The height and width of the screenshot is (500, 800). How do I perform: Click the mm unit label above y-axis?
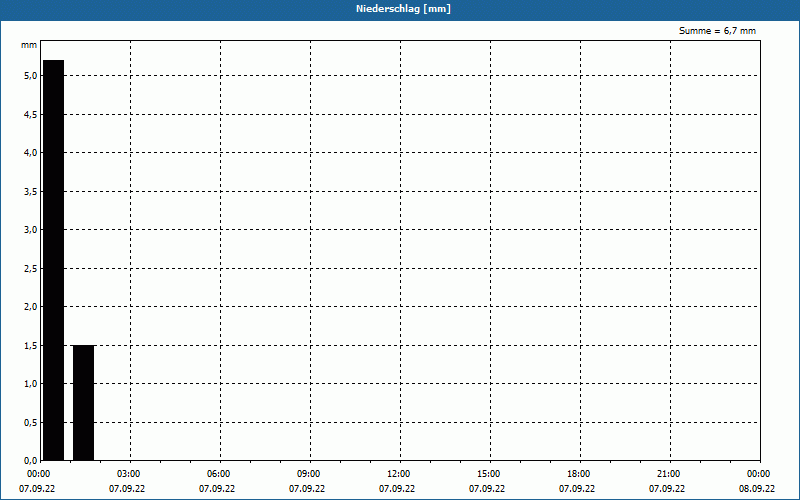29,46
